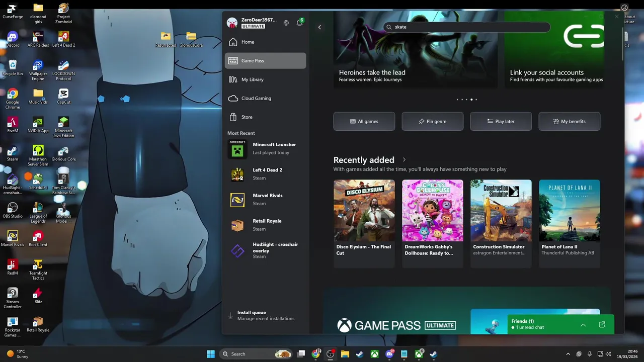Open Planet of Lana II card

tap(570, 224)
